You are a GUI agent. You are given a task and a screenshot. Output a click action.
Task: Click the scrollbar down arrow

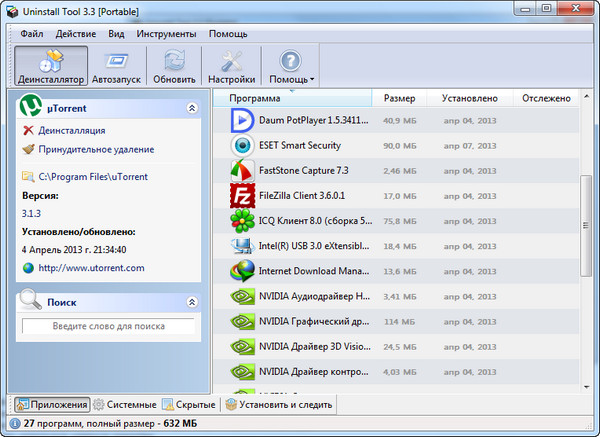tap(587, 387)
